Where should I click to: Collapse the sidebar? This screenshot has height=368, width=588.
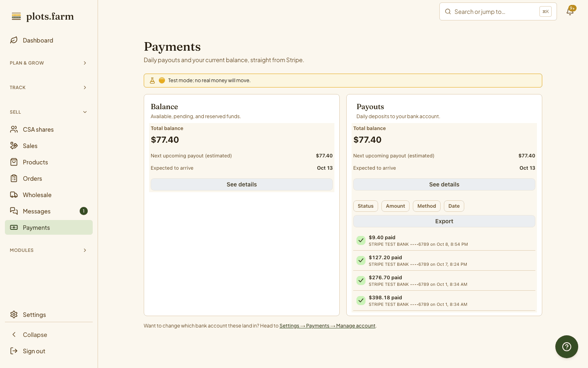[49, 334]
